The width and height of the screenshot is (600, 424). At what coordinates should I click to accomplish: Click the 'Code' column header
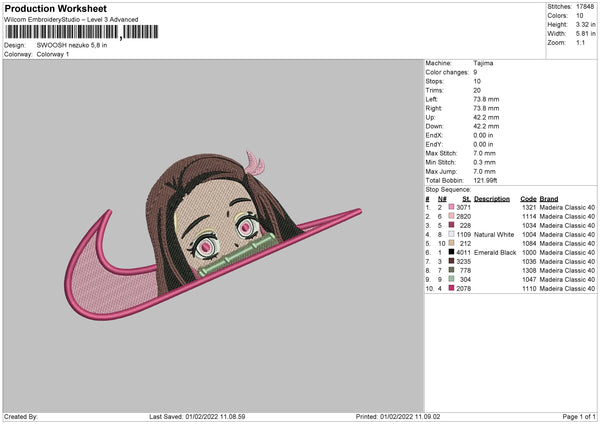[528, 199]
